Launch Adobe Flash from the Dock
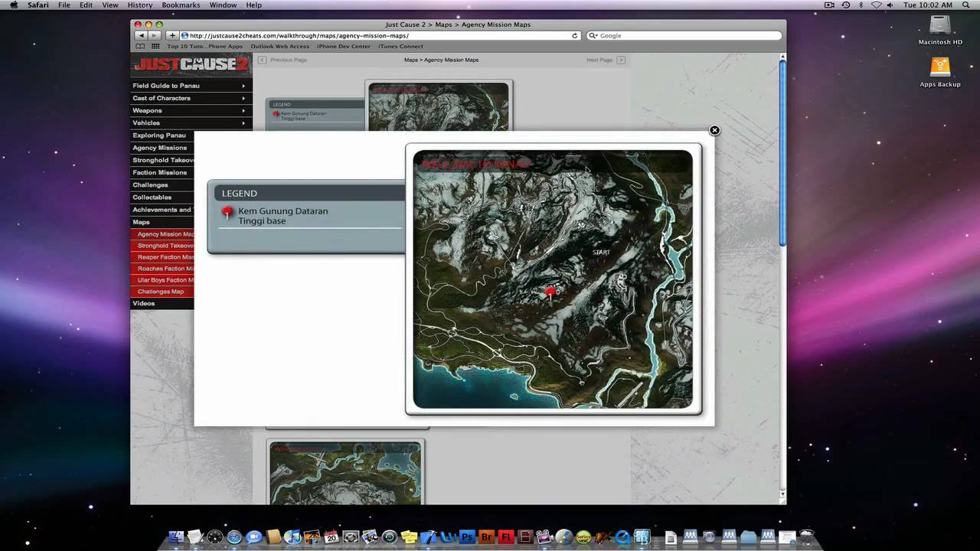This screenshot has height=551, width=980. (506, 537)
